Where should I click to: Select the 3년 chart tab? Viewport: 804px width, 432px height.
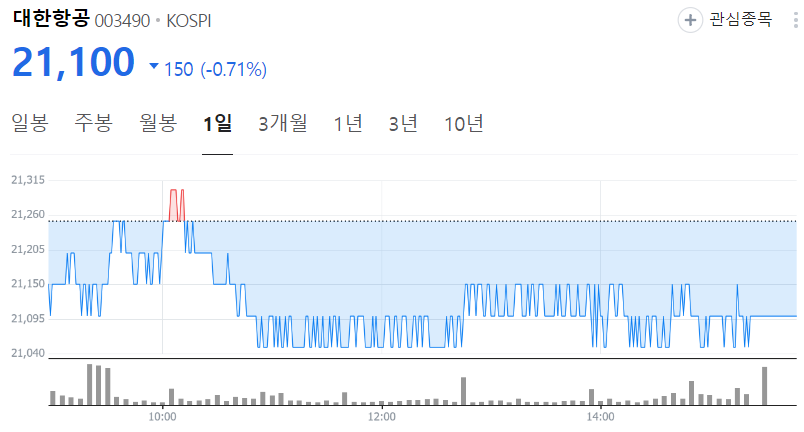(x=403, y=124)
